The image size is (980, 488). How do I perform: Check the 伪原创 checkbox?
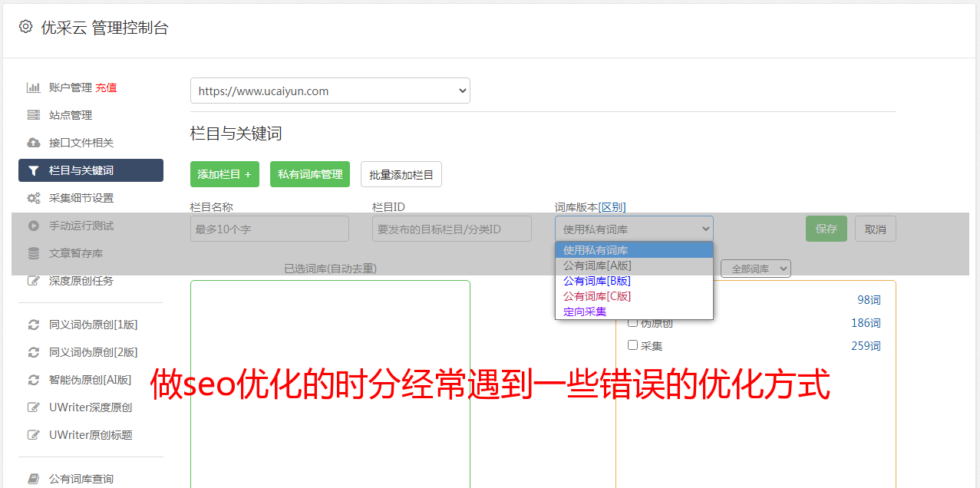633,322
